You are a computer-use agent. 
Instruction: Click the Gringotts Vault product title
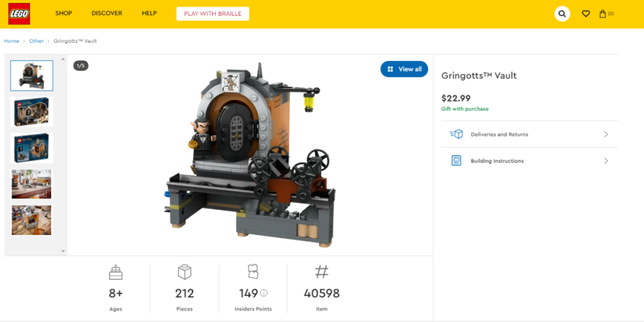coord(479,76)
